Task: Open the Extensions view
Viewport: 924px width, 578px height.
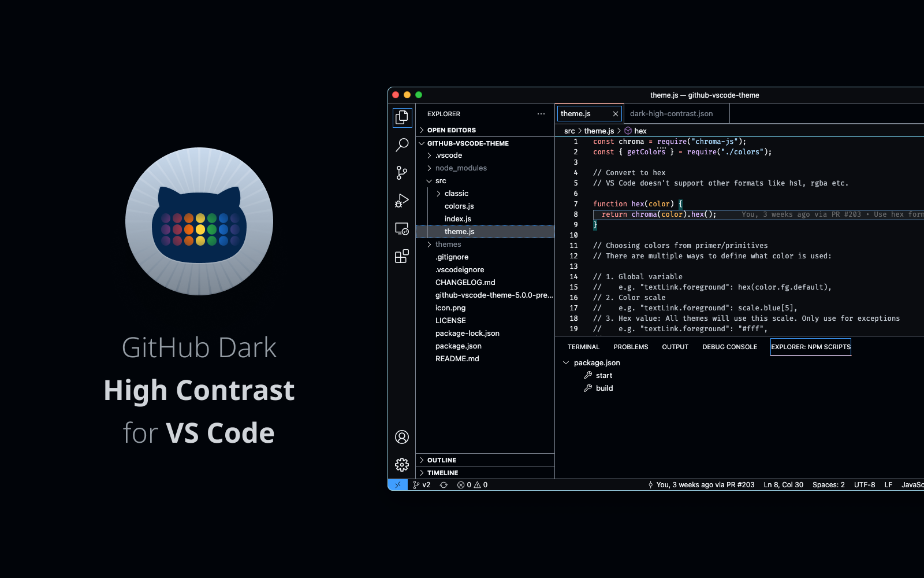Action: (x=402, y=257)
